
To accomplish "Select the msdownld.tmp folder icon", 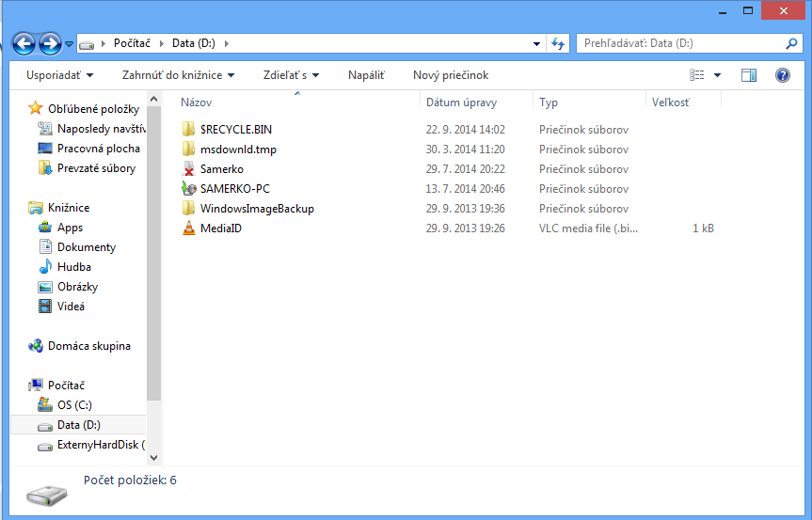I will [189, 149].
